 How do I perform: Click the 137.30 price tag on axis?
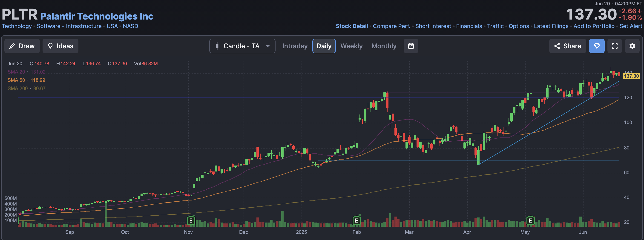[631, 76]
